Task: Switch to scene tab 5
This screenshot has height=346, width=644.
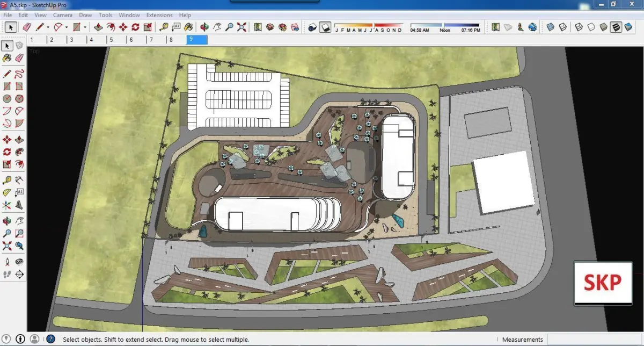Action: click(117, 40)
